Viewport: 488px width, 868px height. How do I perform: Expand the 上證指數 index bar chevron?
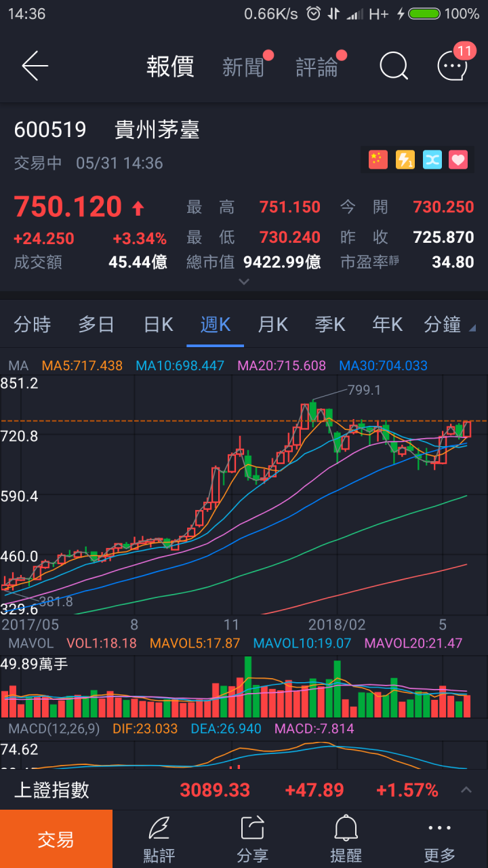tap(466, 790)
